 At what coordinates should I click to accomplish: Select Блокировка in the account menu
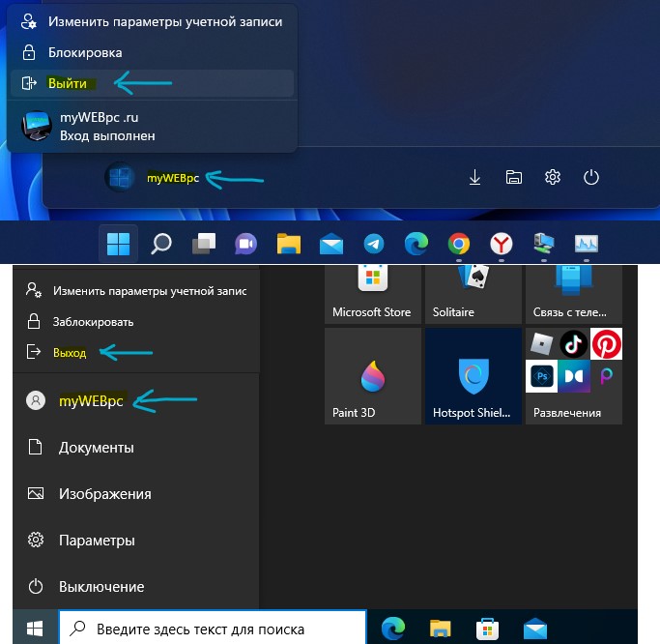[x=152, y=52]
